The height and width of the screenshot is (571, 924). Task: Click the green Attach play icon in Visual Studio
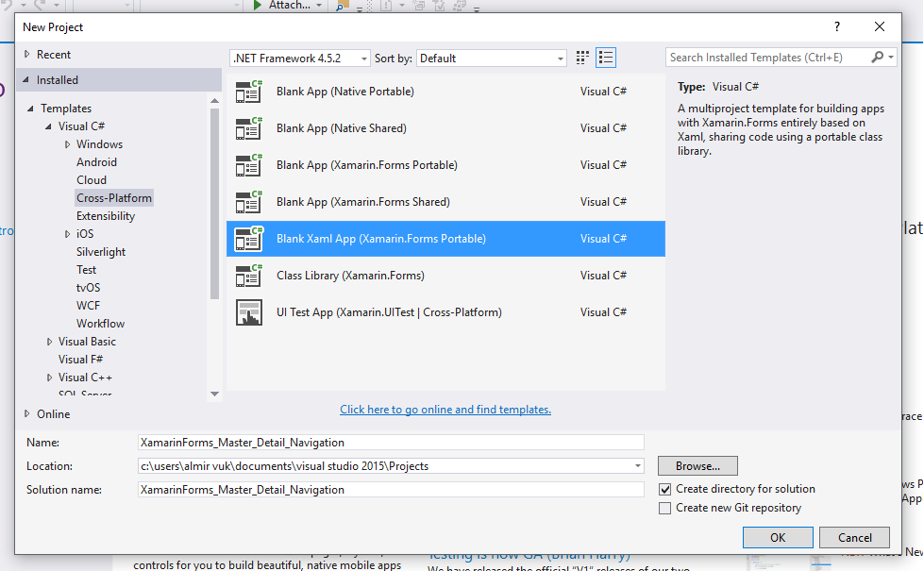258,6
